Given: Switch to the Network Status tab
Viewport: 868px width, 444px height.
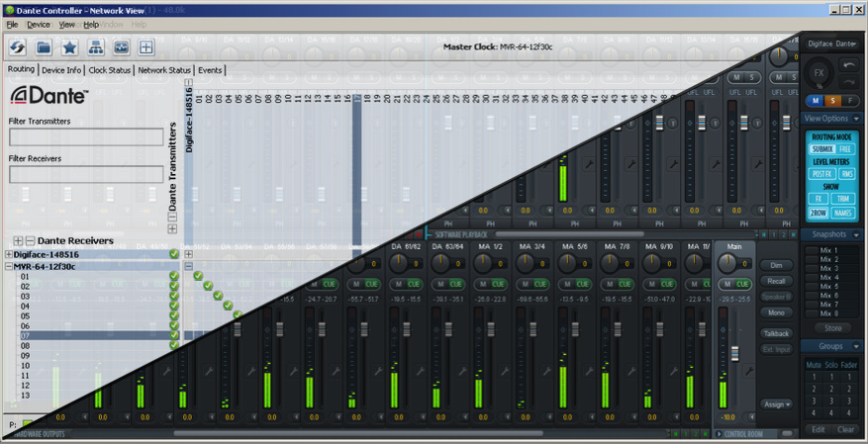Looking at the screenshot, I should 164,70.
